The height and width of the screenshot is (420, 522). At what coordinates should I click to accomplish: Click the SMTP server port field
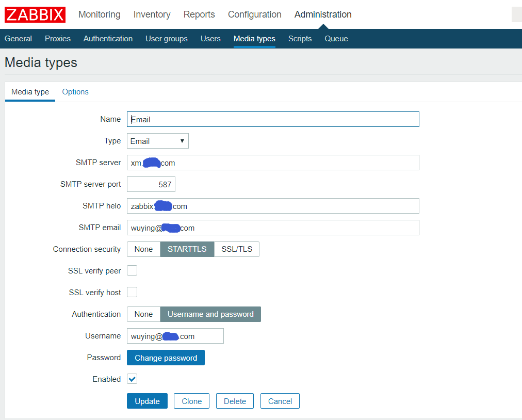pos(151,184)
